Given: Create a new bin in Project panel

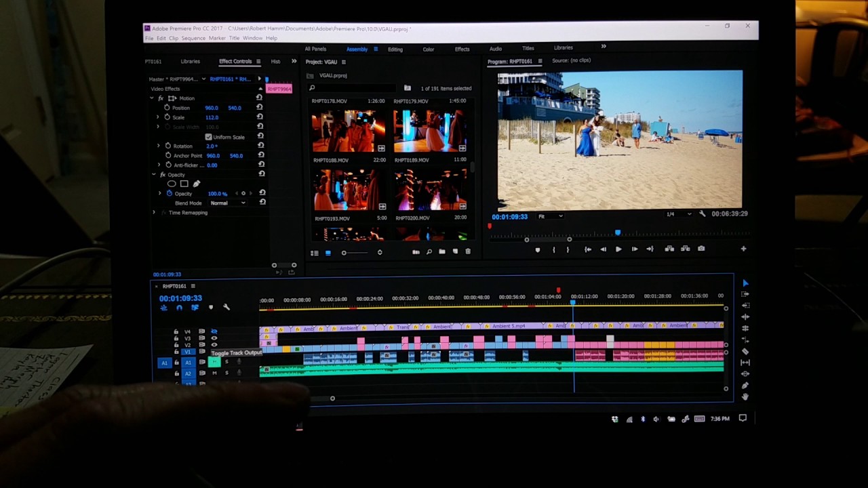Looking at the screenshot, I should pos(442,252).
